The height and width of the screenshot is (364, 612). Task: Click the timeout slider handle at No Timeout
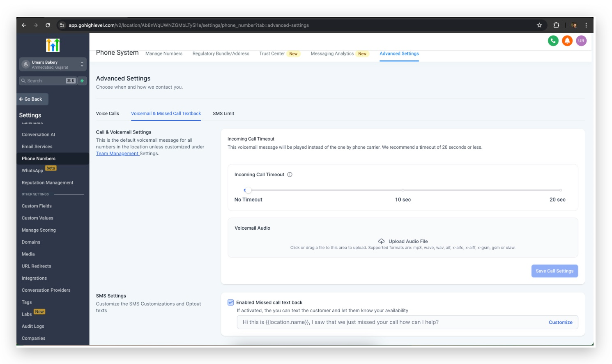[x=248, y=190]
